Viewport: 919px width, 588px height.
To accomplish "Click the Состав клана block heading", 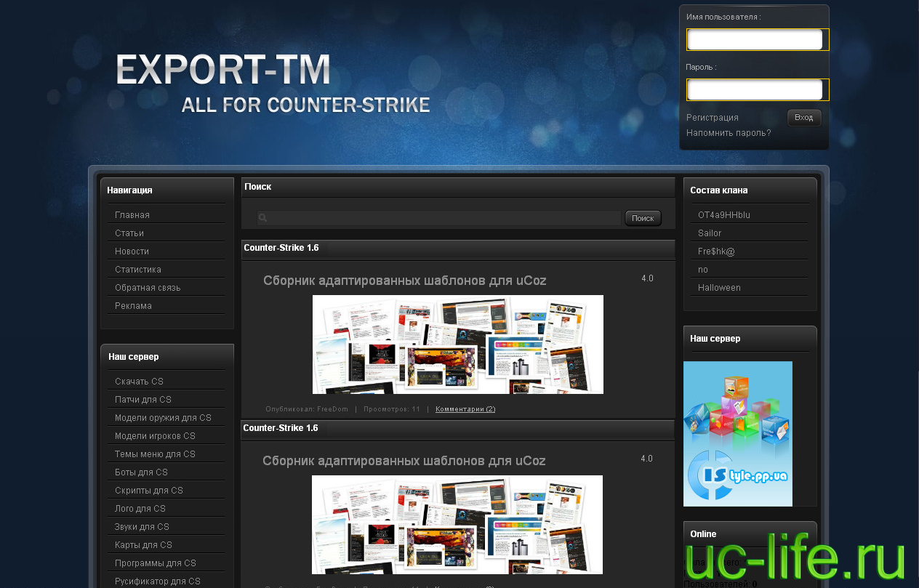I will [x=719, y=190].
